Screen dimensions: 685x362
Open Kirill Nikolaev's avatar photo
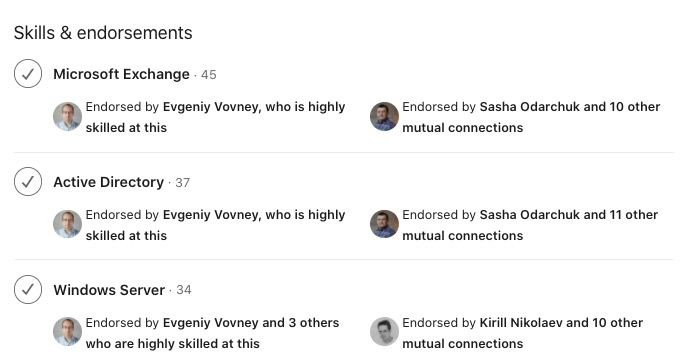point(384,332)
